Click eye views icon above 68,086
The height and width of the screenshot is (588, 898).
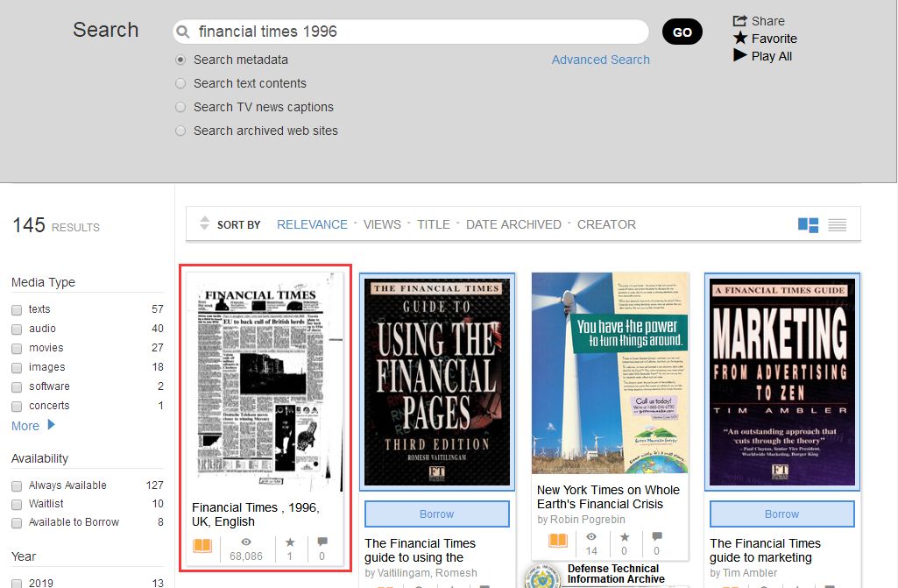point(245,542)
